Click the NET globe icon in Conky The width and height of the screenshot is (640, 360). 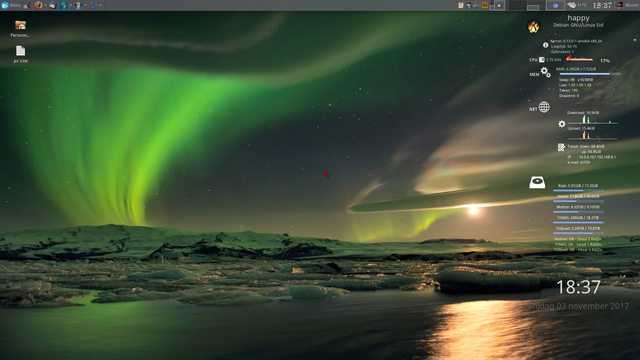pyautogui.click(x=544, y=107)
